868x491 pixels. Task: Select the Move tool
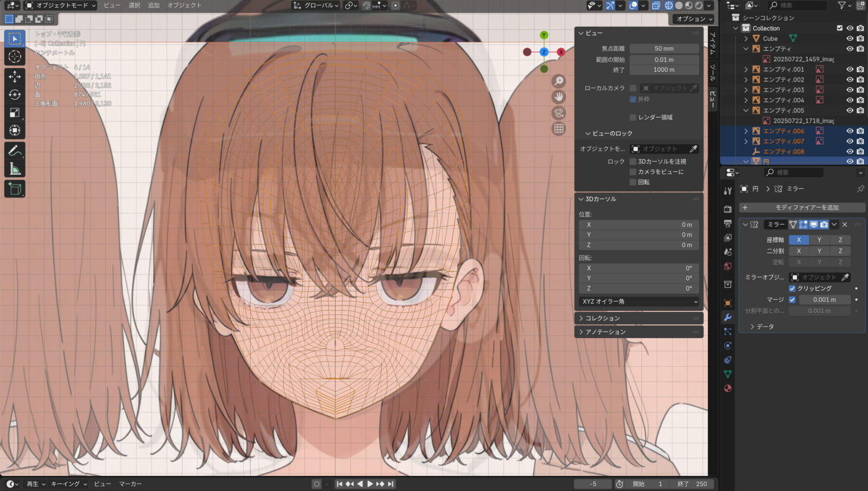[x=15, y=76]
